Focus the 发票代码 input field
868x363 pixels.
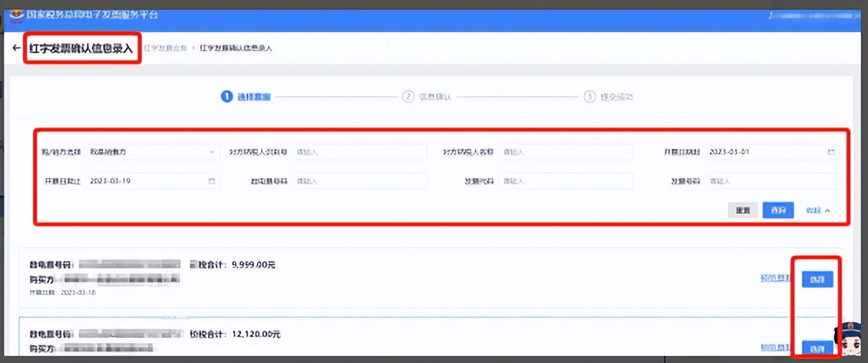click(x=566, y=181)
